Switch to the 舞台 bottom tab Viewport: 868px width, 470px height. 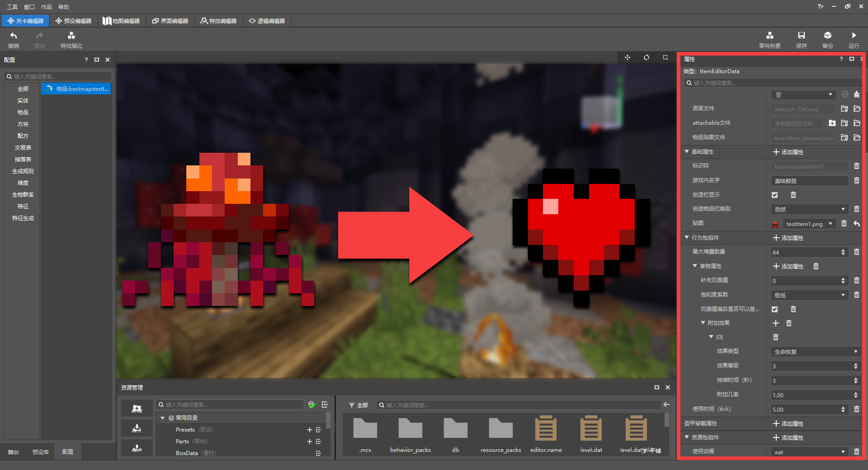[14, 452]
